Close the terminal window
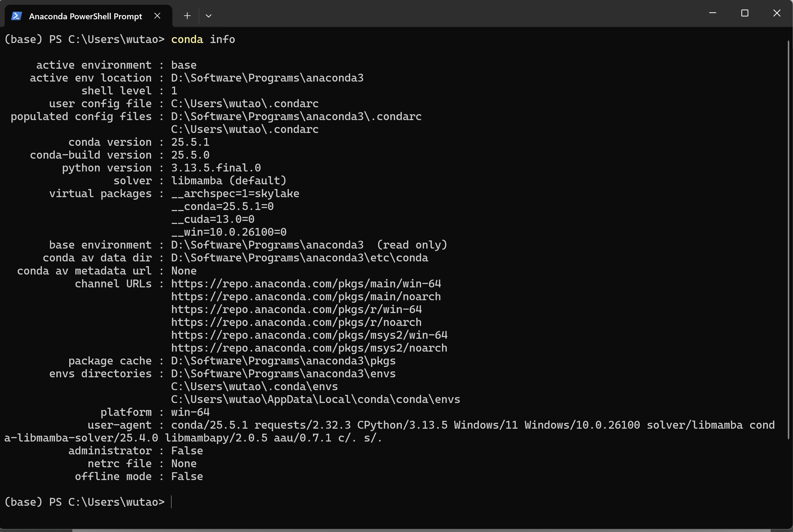This screenshot has height=532, width=793. [x=777, y=13]
